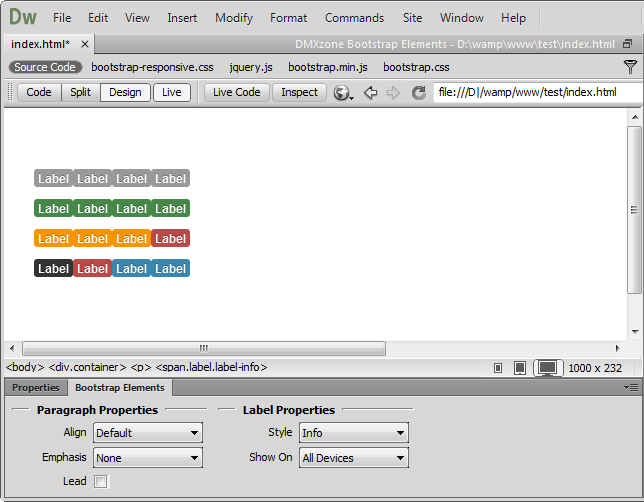The width and height of the screenshot is (644, 502).
Task: Select the first green Label
Action: [x=53, y=208]
